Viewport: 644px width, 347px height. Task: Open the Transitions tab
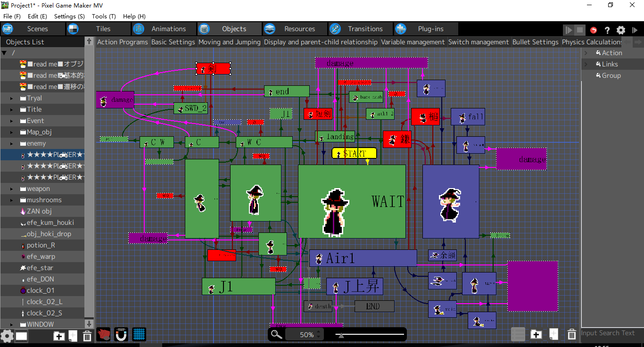point(360,29)
